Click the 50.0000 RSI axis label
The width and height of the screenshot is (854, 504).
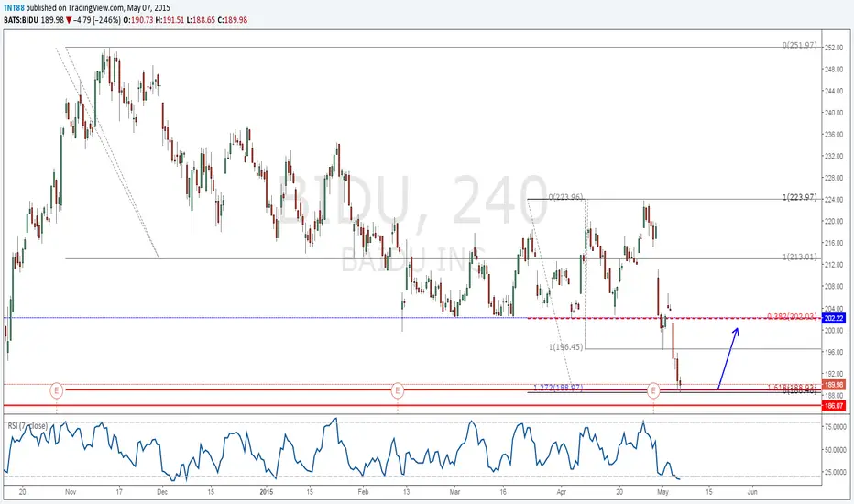point(836,450)
